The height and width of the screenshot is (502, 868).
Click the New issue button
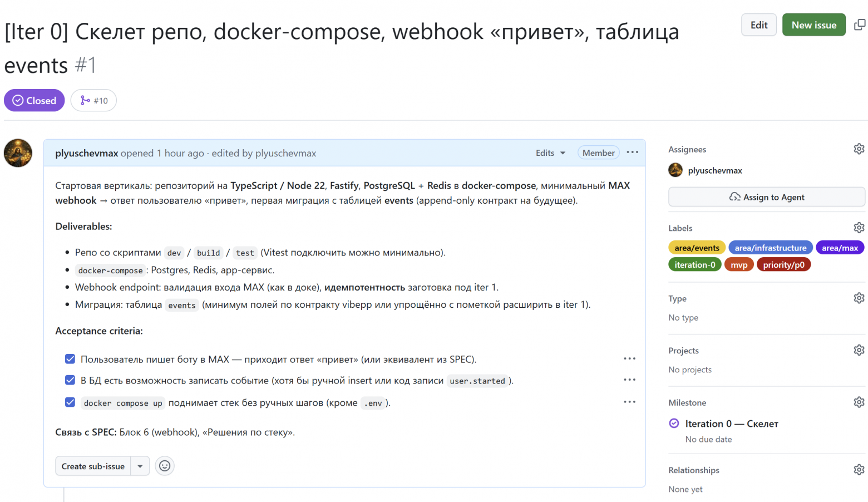813,25
